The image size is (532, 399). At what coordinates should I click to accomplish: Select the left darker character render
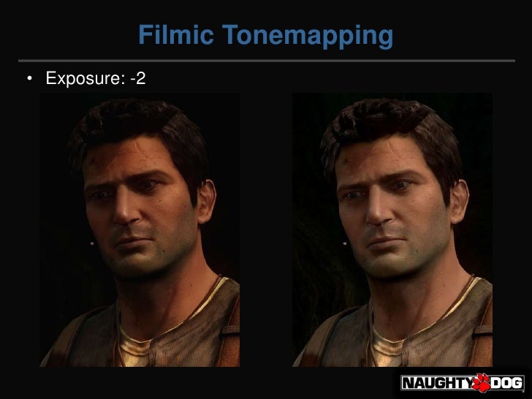pyautogui.click(x=140, y=230)
